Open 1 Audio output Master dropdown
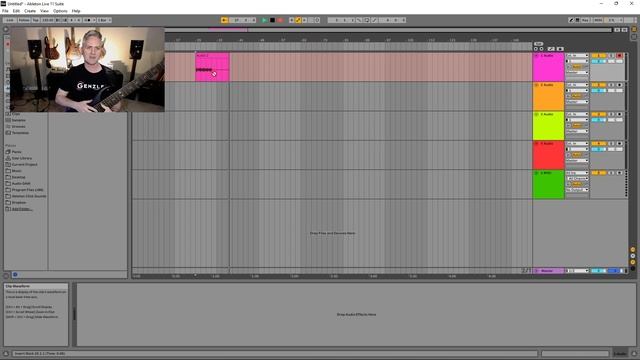Screen dimensions: 640x360 click(577, 72)
